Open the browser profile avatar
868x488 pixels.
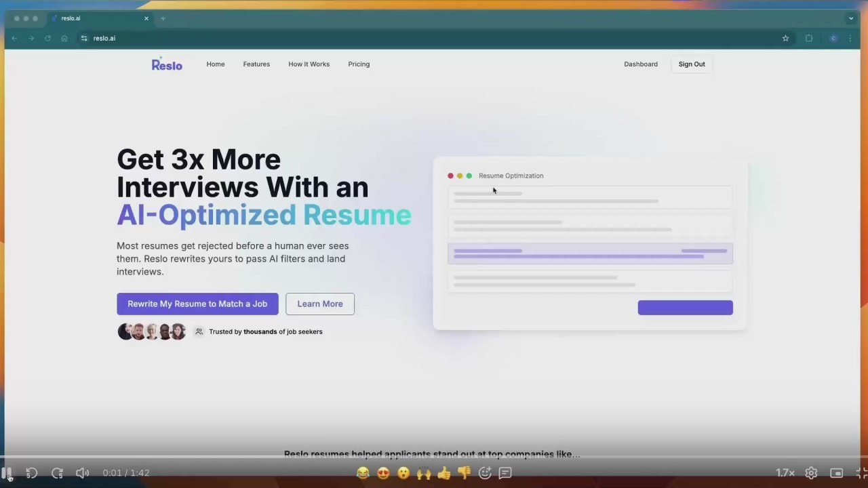[x=833, y=39]
